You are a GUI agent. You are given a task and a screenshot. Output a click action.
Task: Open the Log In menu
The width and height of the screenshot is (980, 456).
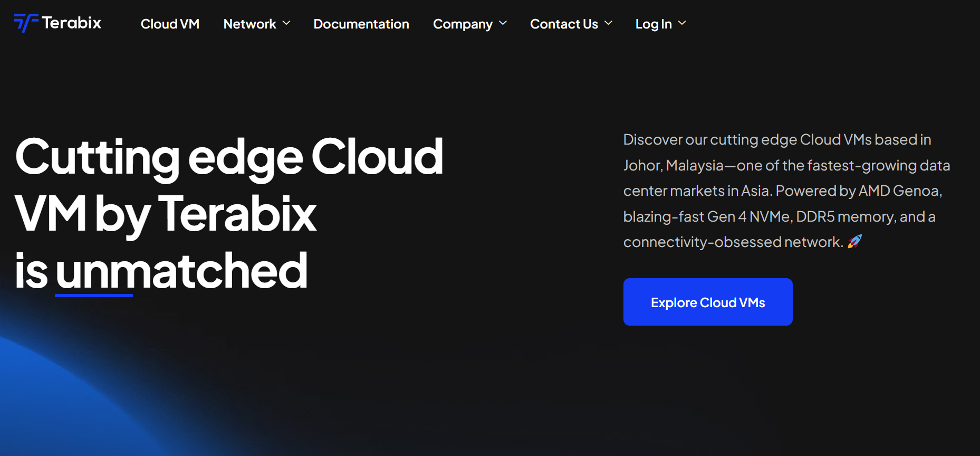[654, 24]
